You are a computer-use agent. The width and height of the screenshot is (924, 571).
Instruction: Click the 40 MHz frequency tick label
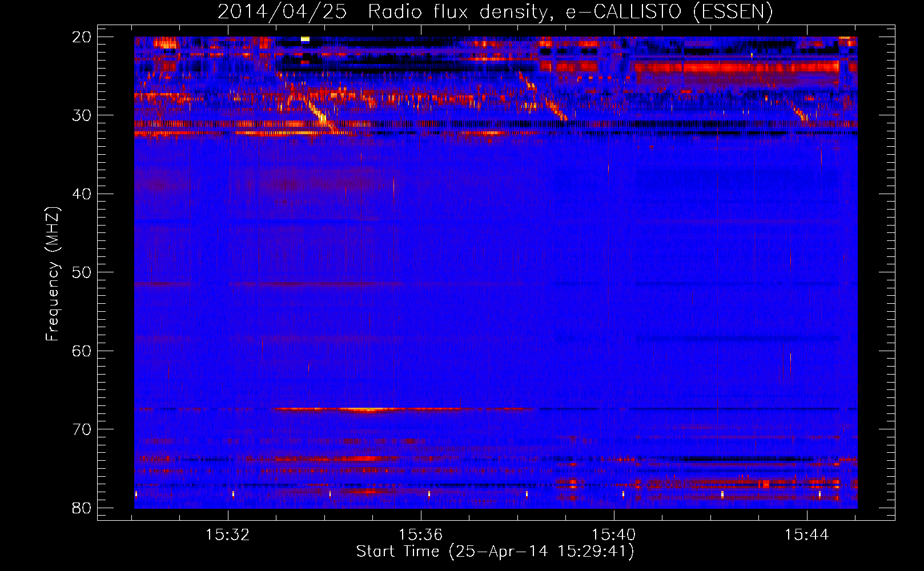tap(82, 194)
